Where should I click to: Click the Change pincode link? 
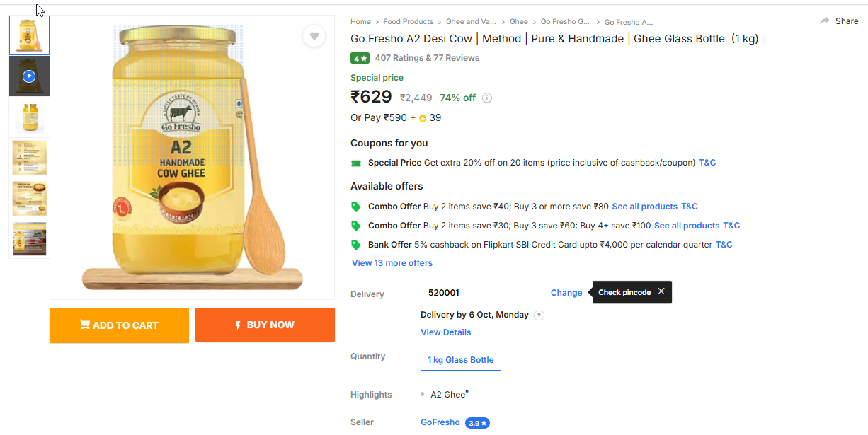point(566,293)
